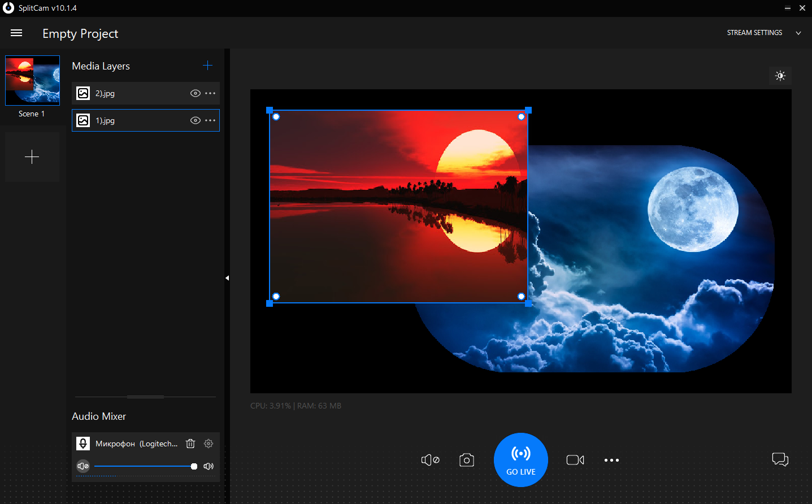
Task: Expand the Stream Settings dropdown
Action: (798, 32)
